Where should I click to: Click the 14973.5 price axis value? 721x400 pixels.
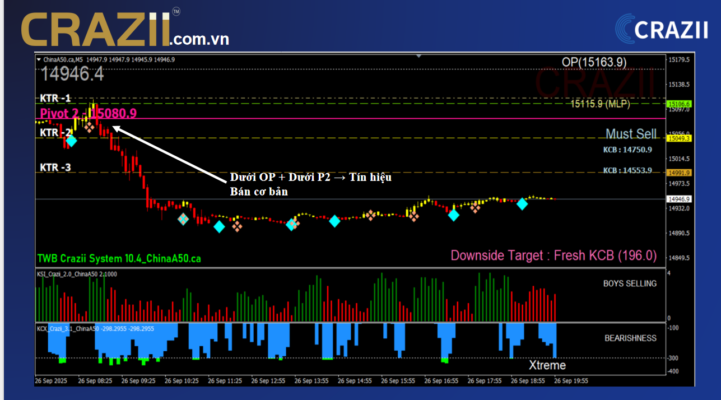pyautogui.click(x=679, y=183)
